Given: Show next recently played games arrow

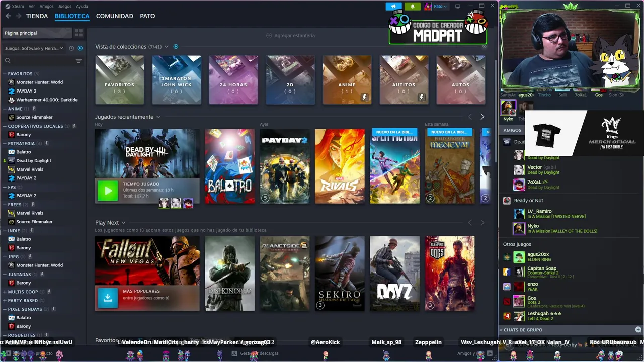Looking at the screenshot, I should 482,117.
